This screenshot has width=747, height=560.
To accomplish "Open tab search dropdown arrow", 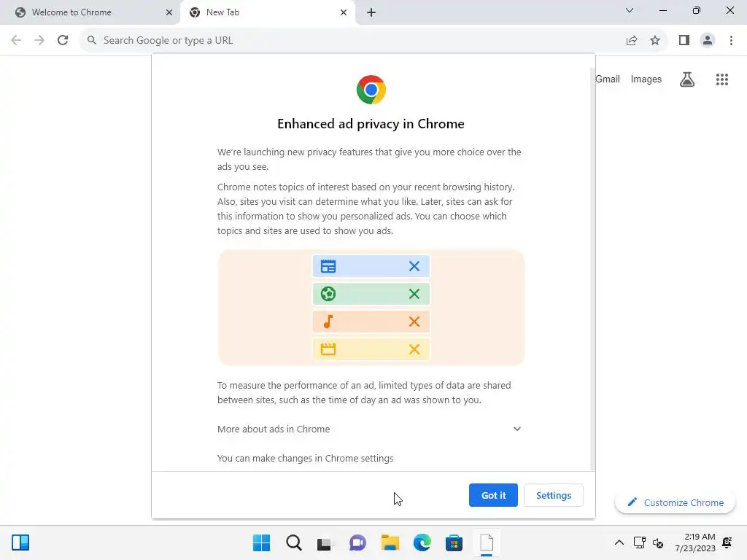I will tap(630, 10).
